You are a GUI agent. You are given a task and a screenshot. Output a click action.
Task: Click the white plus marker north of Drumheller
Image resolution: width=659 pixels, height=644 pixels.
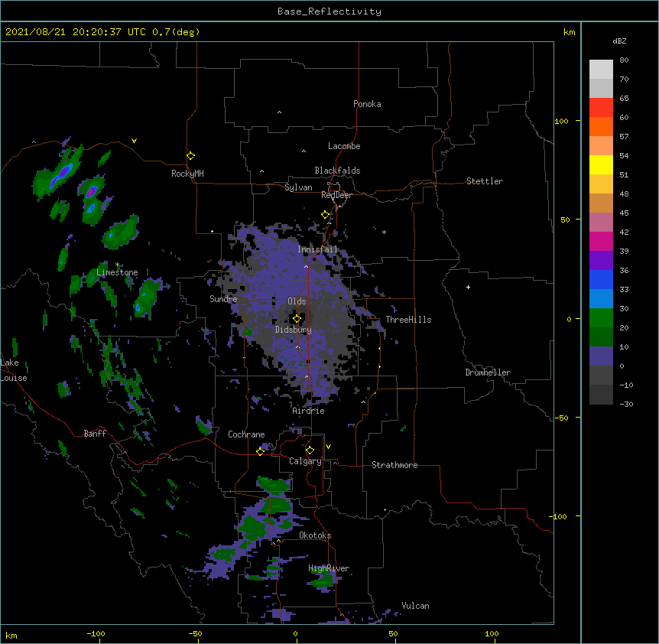468,287
